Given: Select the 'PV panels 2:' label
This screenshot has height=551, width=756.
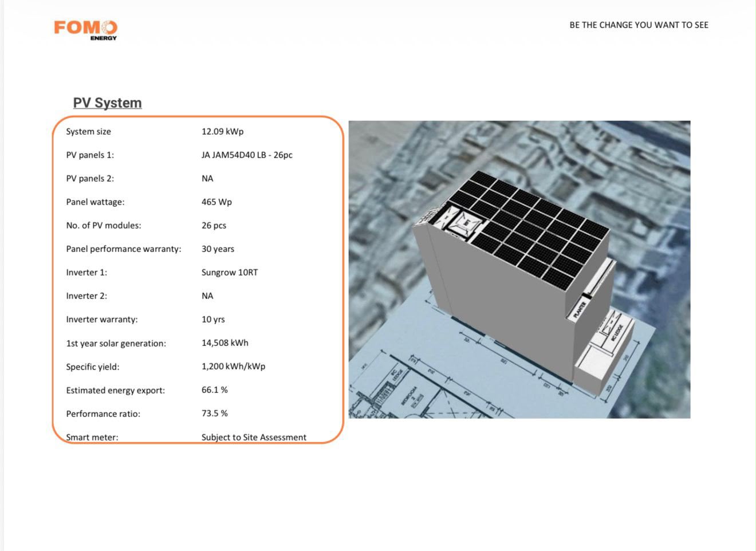Looking at the screenshot, I should tap(90, 179).
